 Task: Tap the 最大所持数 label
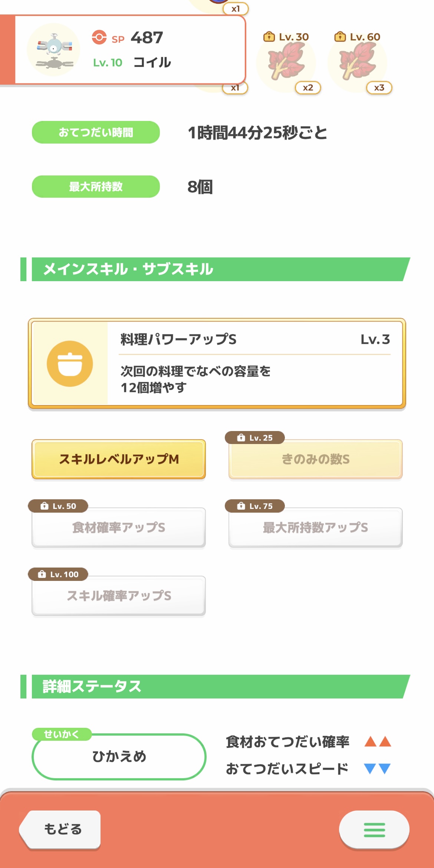pos(96,187)
